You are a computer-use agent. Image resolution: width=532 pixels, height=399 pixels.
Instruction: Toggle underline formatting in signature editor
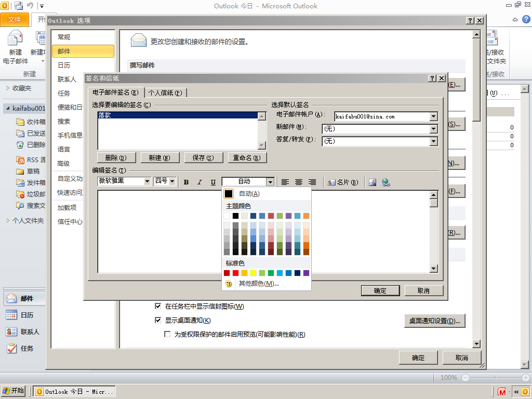pyautogui.click(x=213, y=182)
